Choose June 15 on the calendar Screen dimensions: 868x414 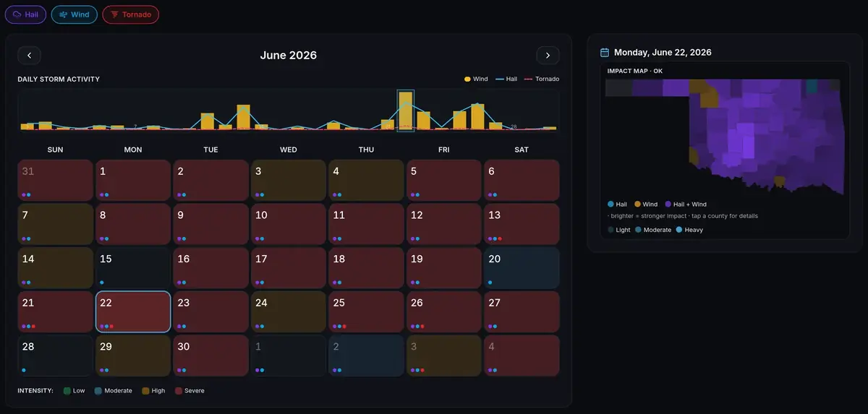(x=133, y=267)
